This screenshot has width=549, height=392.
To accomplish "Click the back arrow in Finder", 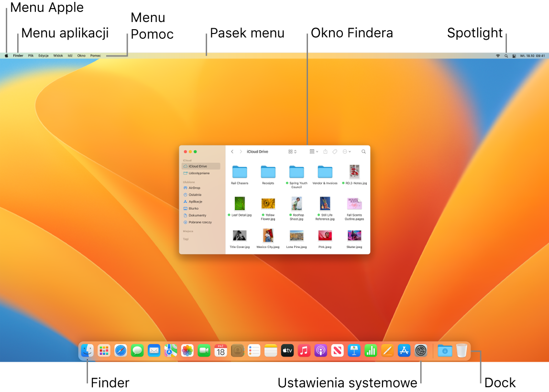I will click(232, 151).
